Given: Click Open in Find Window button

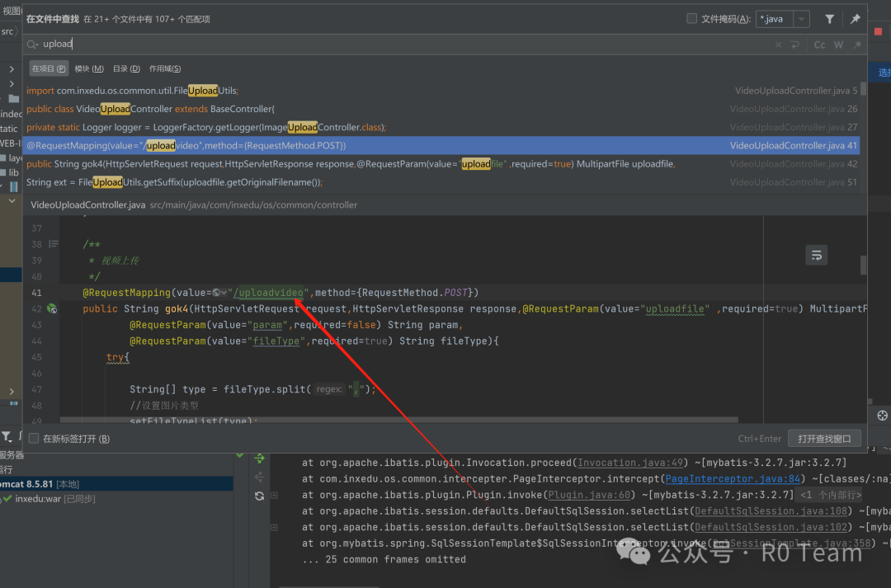Looking at the screenshot, I should tap(824, 439).
